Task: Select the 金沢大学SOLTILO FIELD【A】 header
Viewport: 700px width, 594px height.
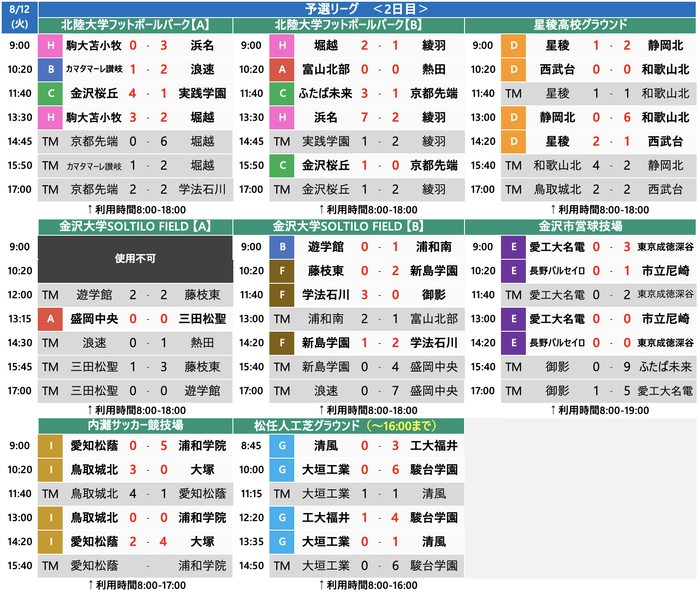Action: coord(135,226)
